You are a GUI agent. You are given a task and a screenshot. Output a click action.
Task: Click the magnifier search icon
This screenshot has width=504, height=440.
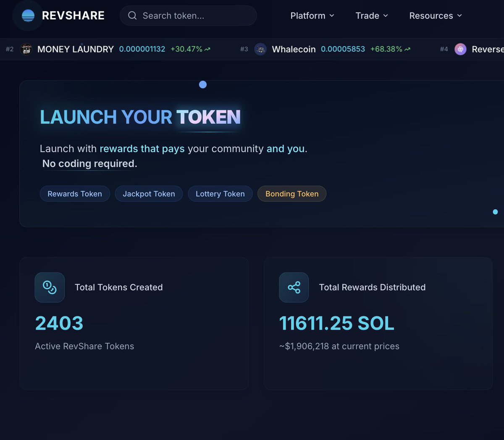pyautogui.click(x=132, y=16)
